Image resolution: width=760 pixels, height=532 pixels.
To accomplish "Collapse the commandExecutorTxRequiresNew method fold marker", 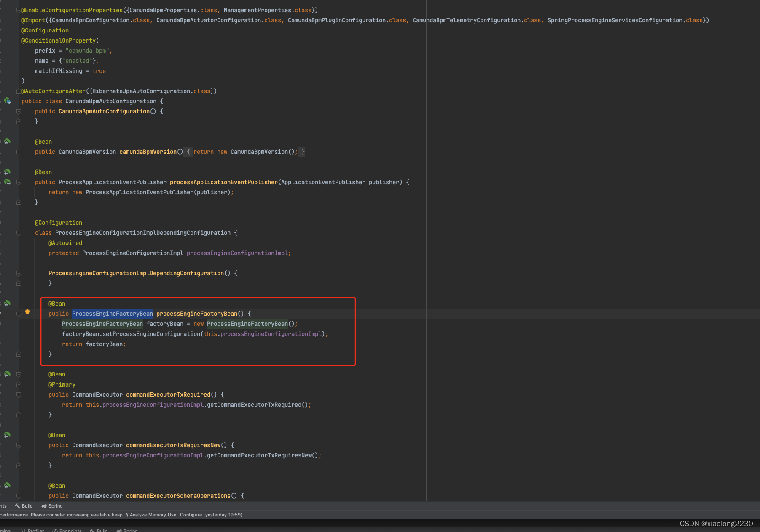I will [x=19, y=445].
